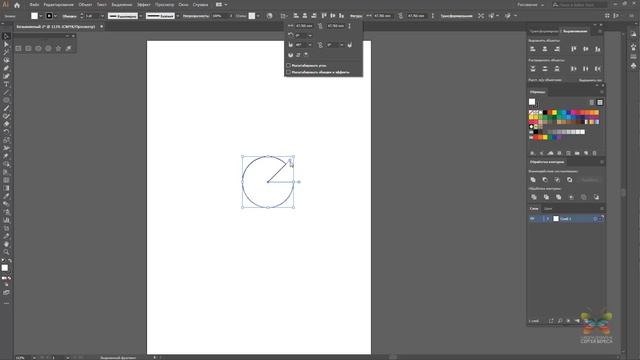The height and width of the screenshot is (360, 640).
Task: Close the untitled document tab
Action: [102, 27]
